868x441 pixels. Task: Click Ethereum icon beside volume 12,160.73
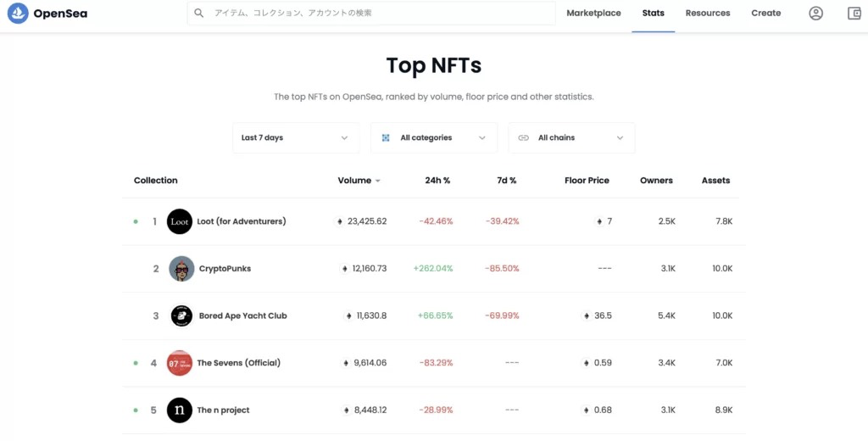pyautogui.click(x=345, y=269)
